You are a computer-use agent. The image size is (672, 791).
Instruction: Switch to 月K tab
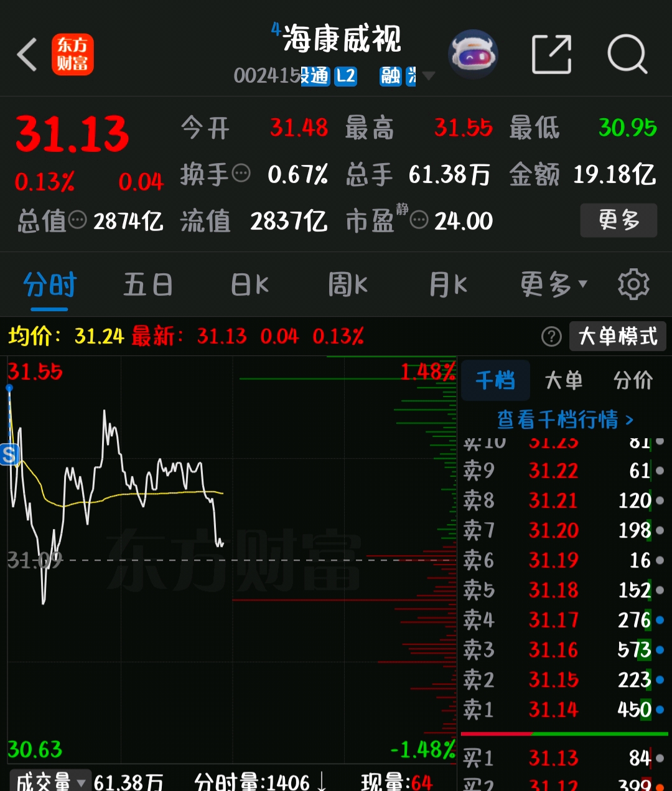click(x=448, y=284)
